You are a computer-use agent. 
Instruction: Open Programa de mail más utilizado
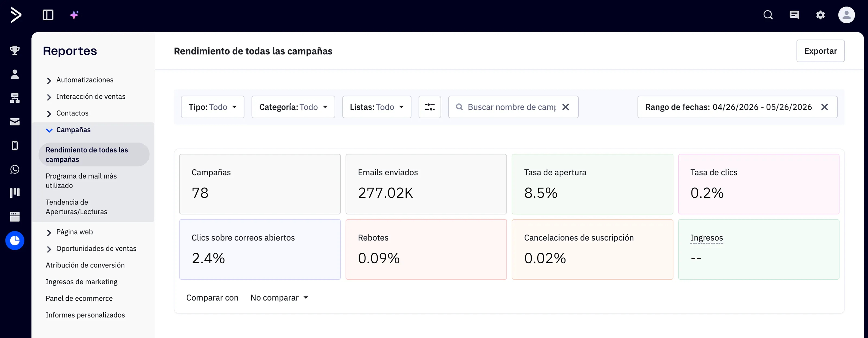click(81, 181)
